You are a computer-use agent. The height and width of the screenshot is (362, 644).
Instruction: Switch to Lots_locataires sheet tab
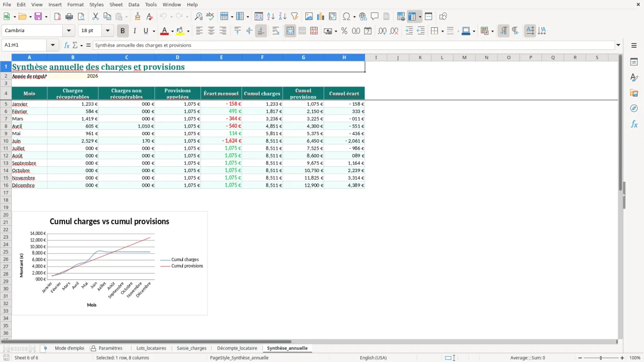click(x=151, y=348)
